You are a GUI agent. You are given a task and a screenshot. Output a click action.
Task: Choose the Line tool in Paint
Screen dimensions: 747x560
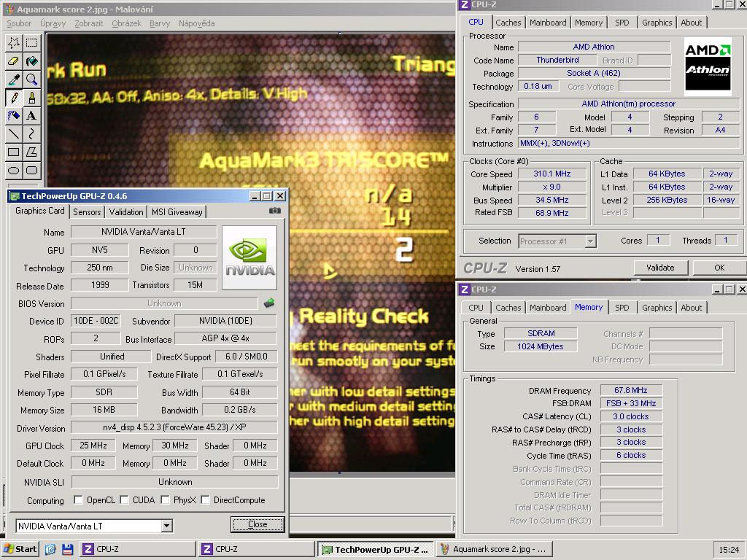[x=14, y=134]
